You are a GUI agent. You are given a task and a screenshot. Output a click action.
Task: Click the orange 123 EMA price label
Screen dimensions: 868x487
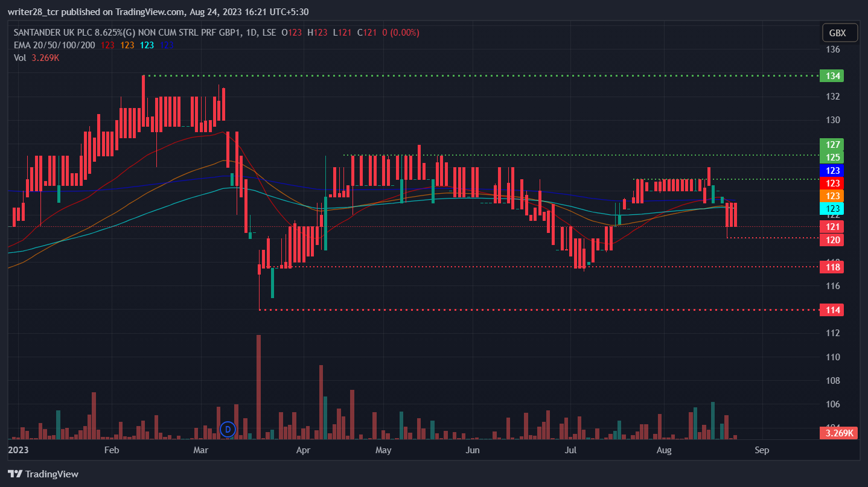coord(831,196)
